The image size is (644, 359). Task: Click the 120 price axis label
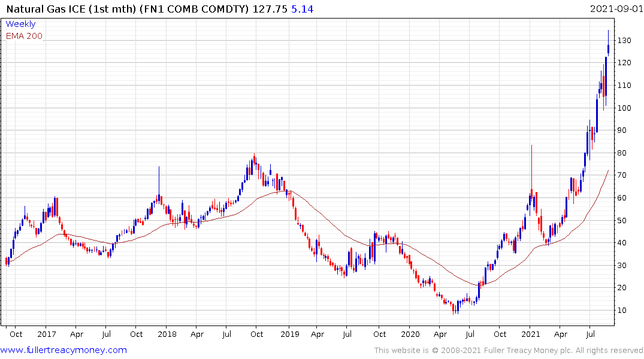[x=624, y=63]
